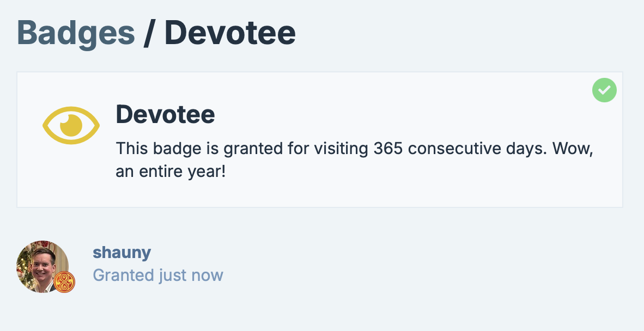
Task: Click the pupil of the eye icon
Action: click(x=71, y=125)
